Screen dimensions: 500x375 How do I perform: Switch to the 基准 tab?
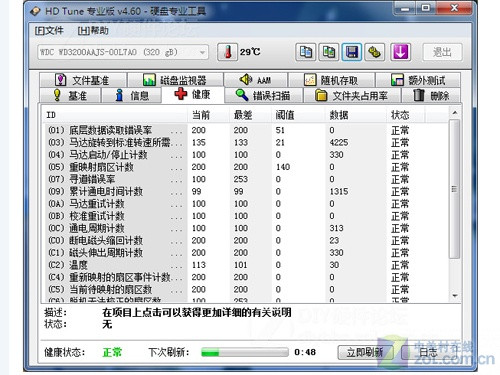70,96
